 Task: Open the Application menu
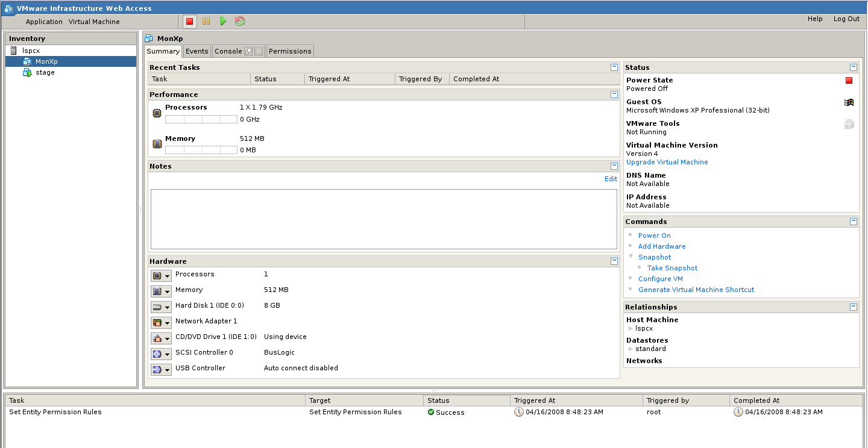click(44, 22)
